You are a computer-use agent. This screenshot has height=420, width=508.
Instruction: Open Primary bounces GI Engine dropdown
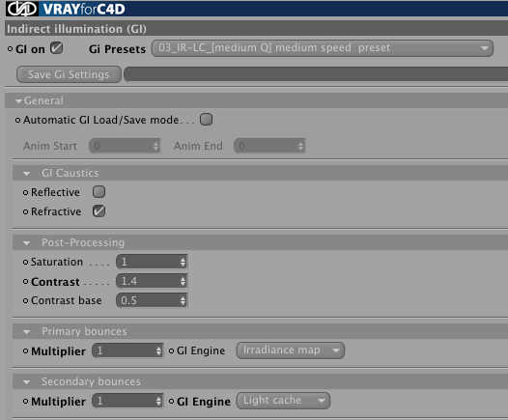[291, 350]
